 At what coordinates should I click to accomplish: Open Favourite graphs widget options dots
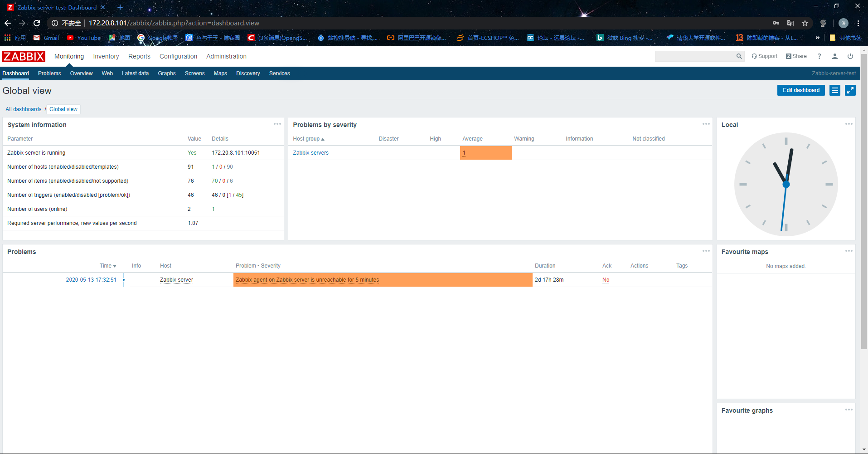pos(849,410)
